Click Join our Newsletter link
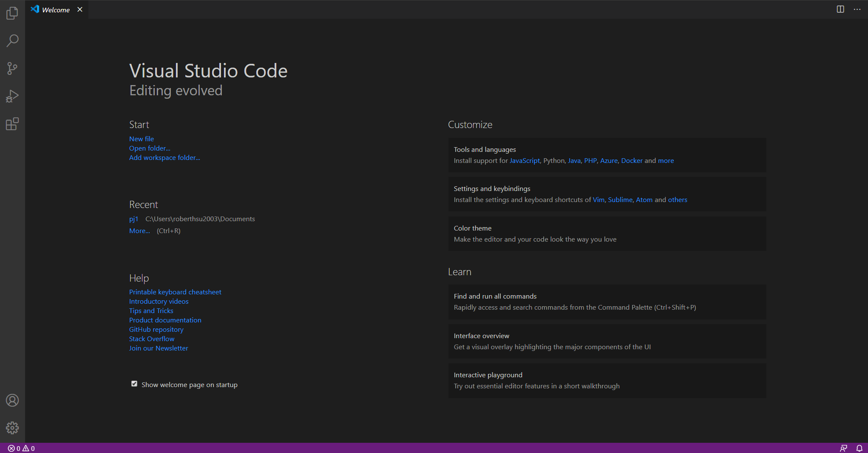Viewport: 868px width, 453px height. [158, 348]
